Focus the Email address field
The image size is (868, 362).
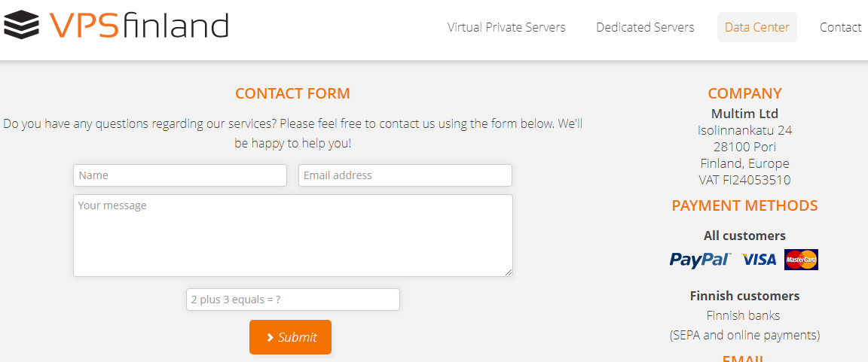tap(405, 175)
